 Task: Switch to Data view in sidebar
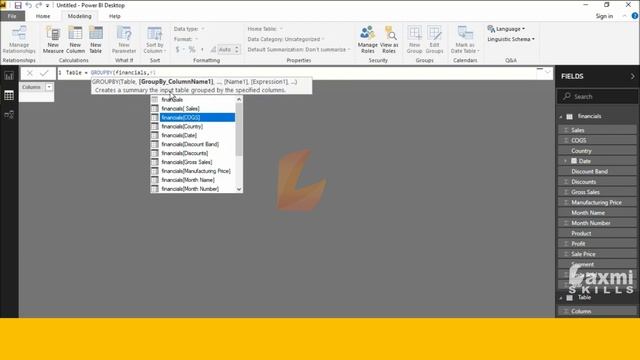pos(9,96)
